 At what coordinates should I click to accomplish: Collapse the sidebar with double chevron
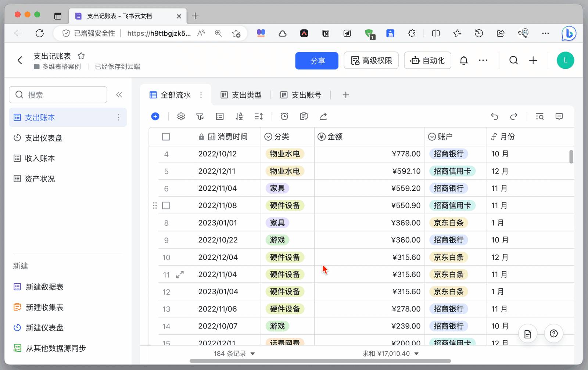coord(119,95)
